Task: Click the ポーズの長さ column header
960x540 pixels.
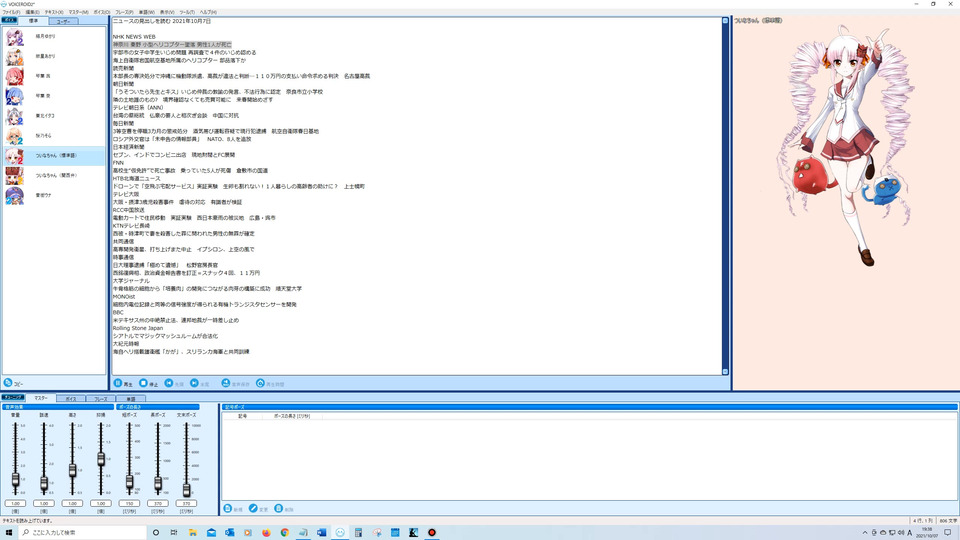Action: point(291,416)
